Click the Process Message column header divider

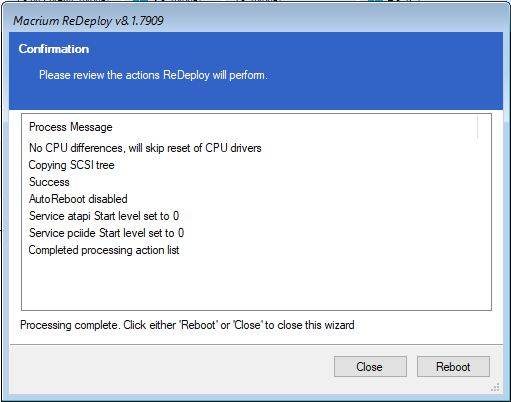tap(478, 127)
